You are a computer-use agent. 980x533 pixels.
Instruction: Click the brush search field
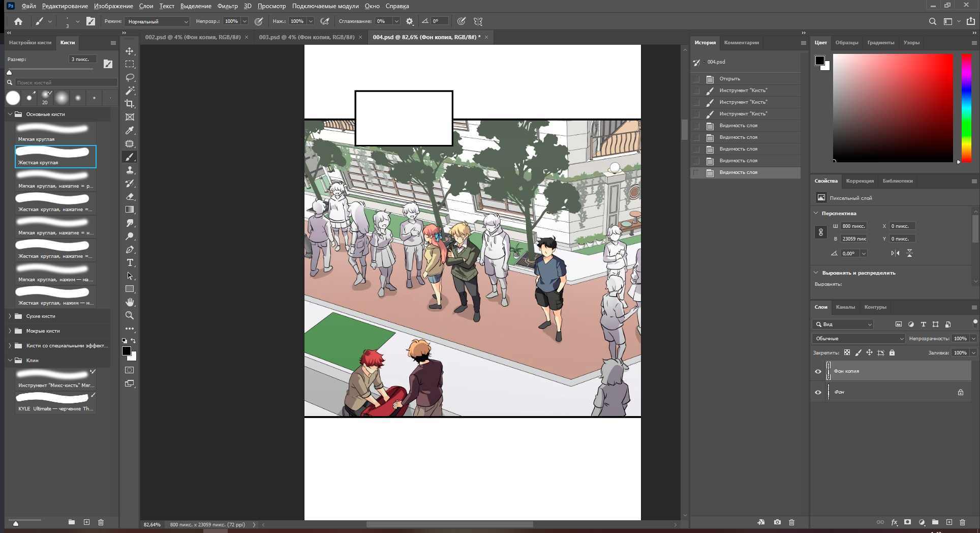(66, 82)
